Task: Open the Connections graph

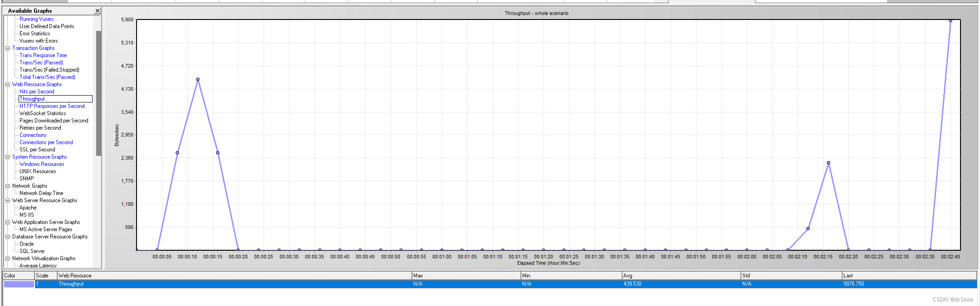Action: click(33, 135)
